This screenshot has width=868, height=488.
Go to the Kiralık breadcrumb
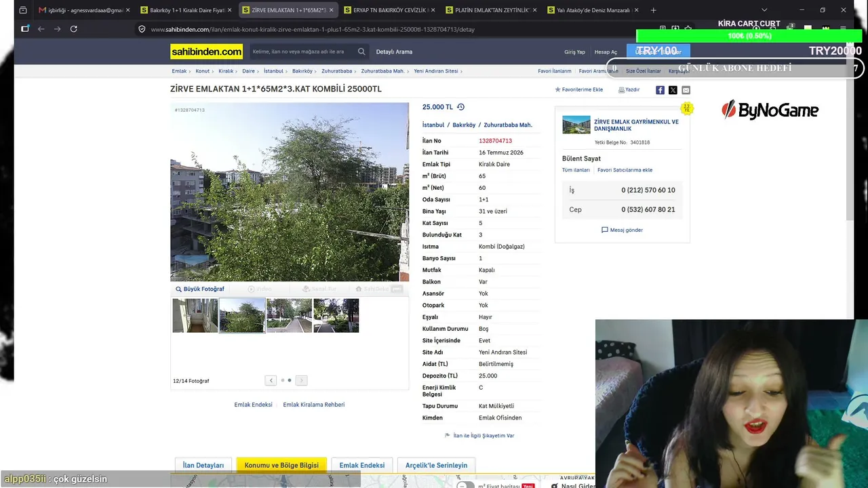[226, 71]
